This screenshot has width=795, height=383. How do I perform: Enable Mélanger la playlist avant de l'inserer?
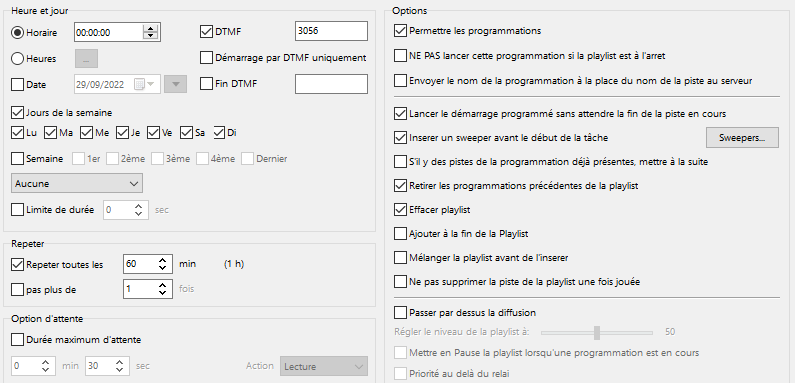click(x=400, y=257)
